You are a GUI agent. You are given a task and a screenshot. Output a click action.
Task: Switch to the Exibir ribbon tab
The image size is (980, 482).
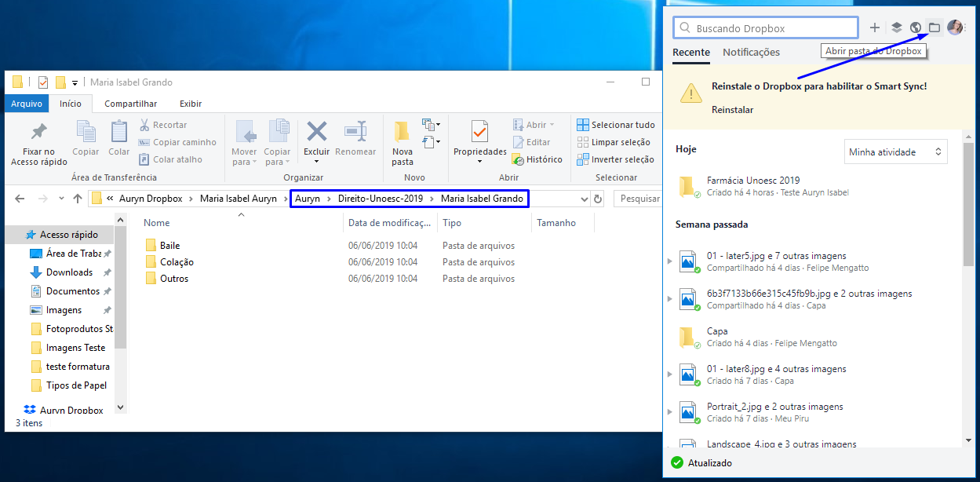[x=191, y=104]
